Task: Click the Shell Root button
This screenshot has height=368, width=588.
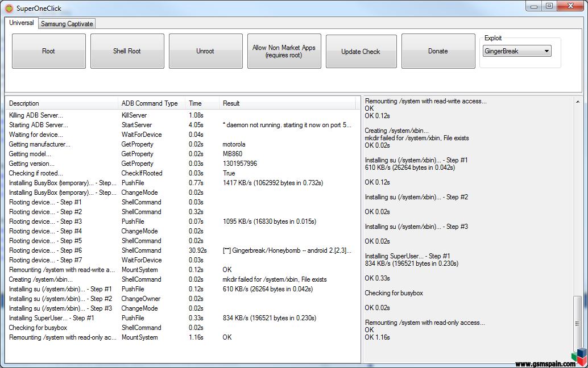Action: (x=127, y=51)
